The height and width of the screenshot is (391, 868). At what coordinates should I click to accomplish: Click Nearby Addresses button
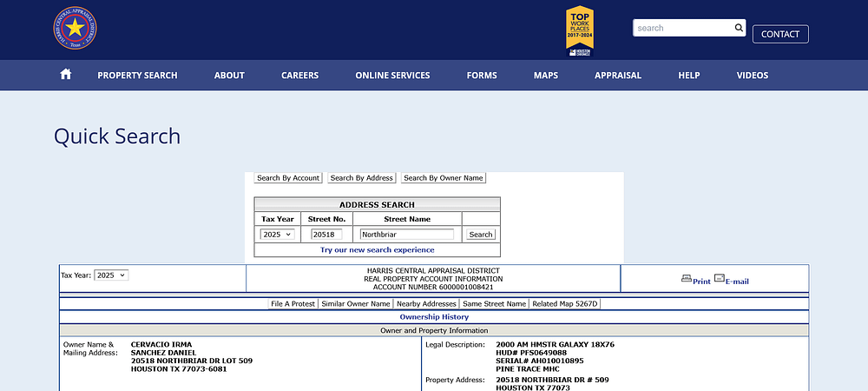(426, 303)
